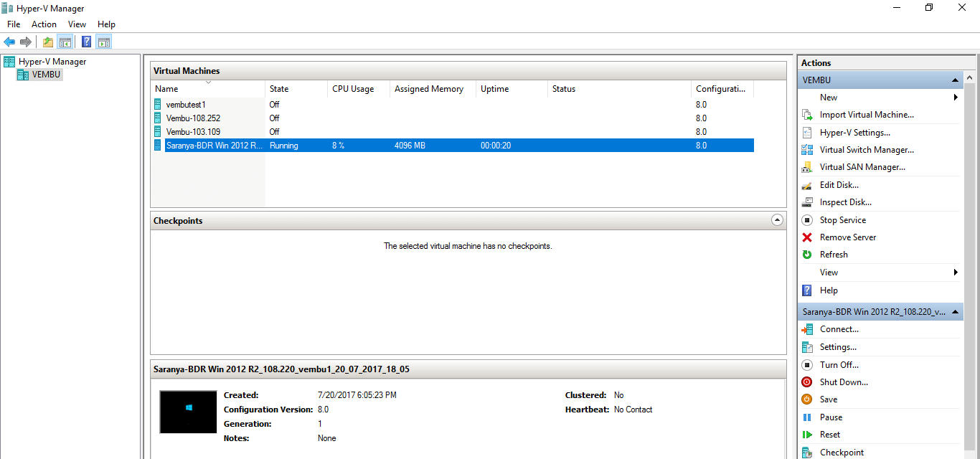Click the Remove Server action label
Screen dimensions: 980x459
click(x=848, y=237)
